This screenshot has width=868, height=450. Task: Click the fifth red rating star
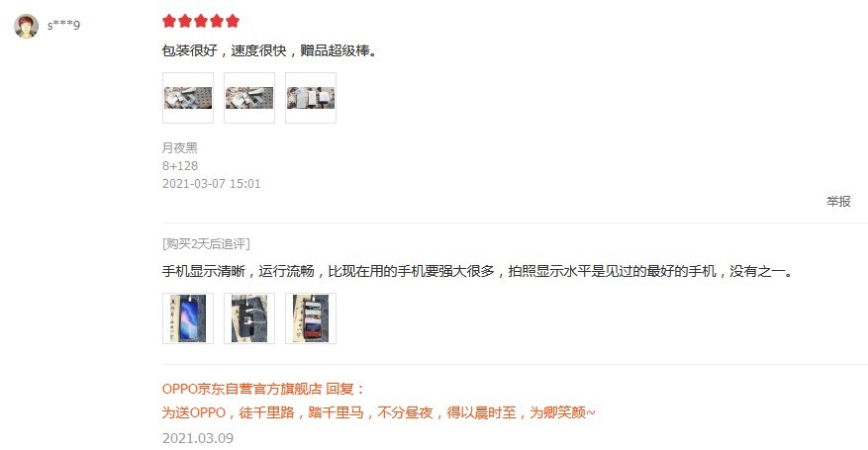233,21
